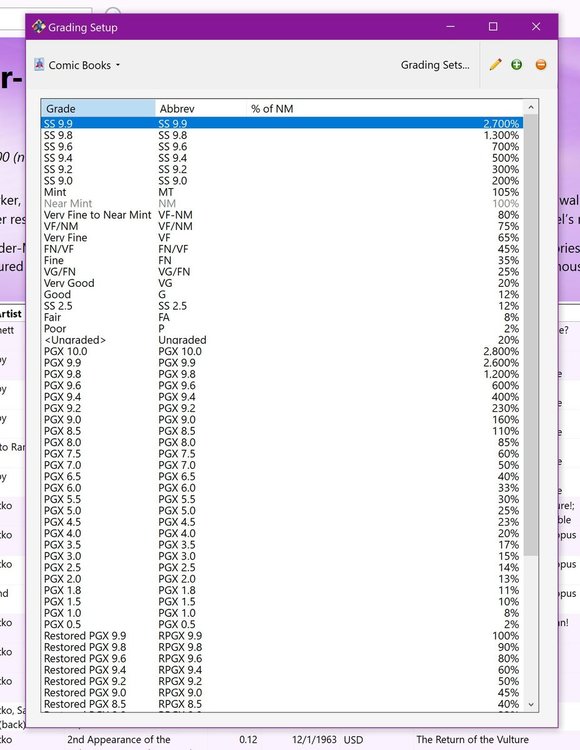The image size is (580, 750).
Task: Select the SS 9.0 grade row
Action: click(x=282, y=181)
